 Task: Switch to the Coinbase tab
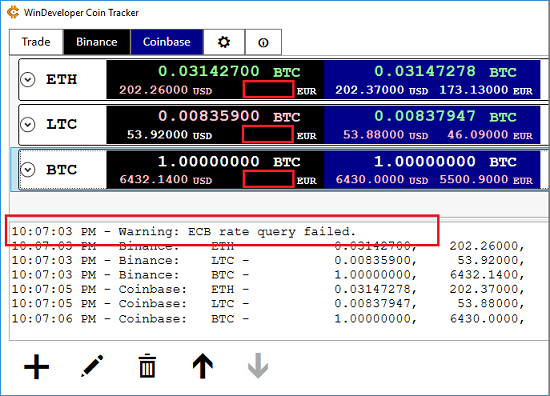pos(167,42)
